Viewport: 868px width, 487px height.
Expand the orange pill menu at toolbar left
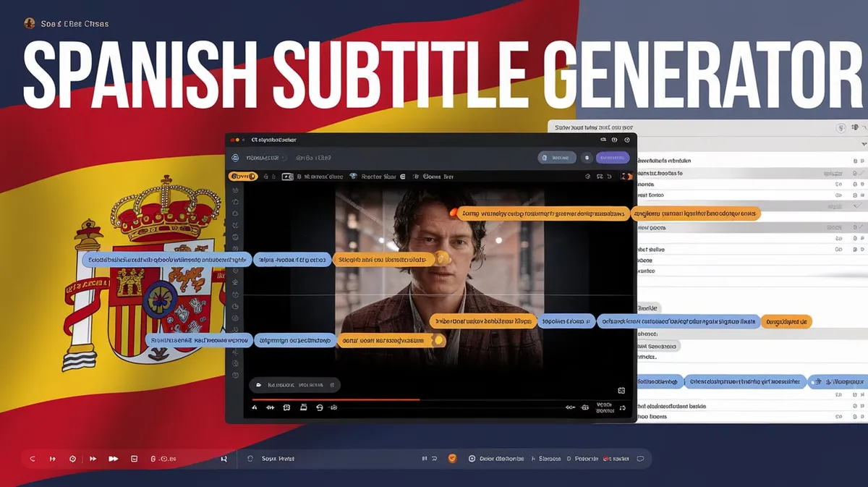pos(243,177)
